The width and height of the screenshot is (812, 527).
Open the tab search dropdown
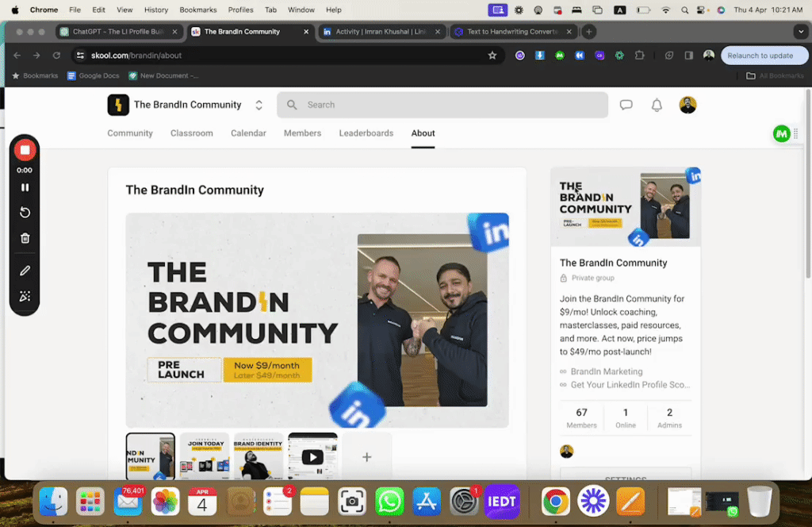point(800,31)
